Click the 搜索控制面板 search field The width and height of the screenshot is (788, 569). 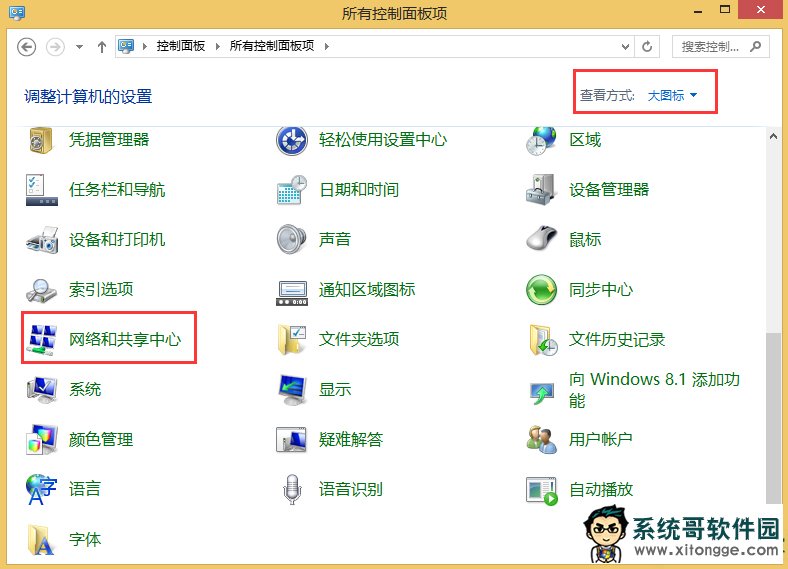(x=710, y=46)
